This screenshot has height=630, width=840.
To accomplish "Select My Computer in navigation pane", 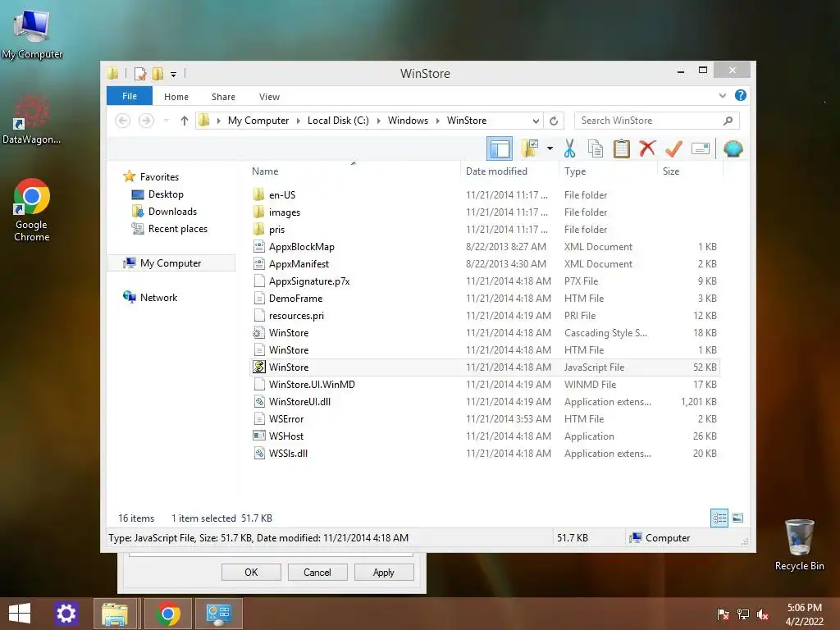I will (x=171, y=263).
